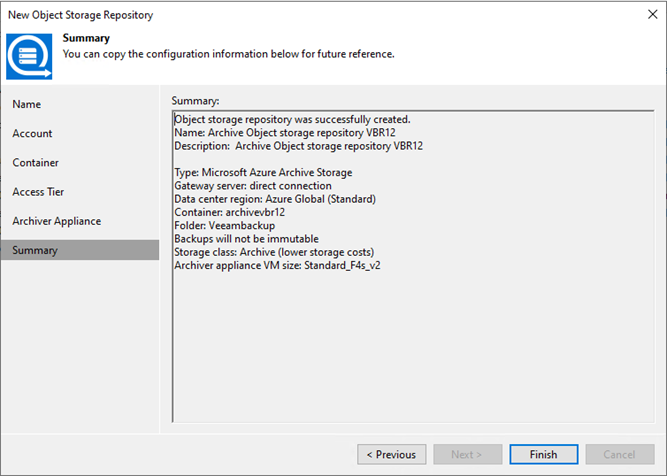Switch to the Access Tier step
Viewport: 667px width, 476px height.
click(x=38, y=192)
